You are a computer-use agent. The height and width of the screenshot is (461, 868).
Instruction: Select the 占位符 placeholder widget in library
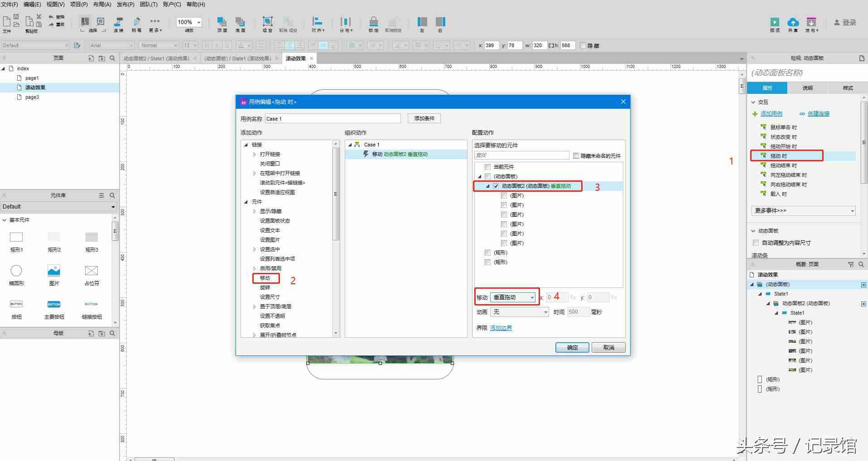92,271
